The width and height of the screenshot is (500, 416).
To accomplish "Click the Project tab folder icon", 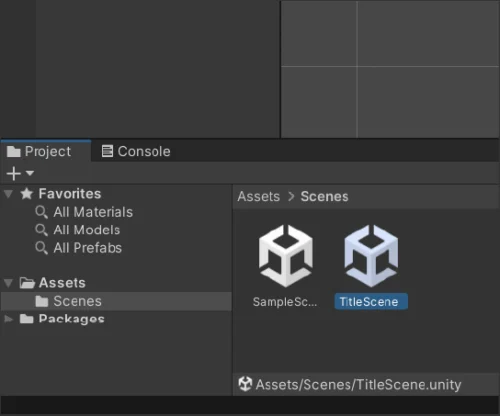I will click(x=14, y=151).
